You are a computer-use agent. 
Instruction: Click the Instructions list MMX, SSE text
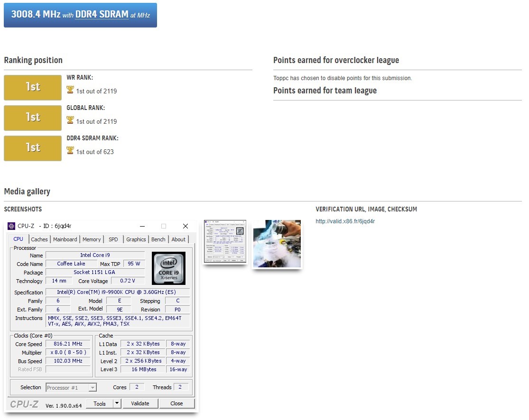117,321
